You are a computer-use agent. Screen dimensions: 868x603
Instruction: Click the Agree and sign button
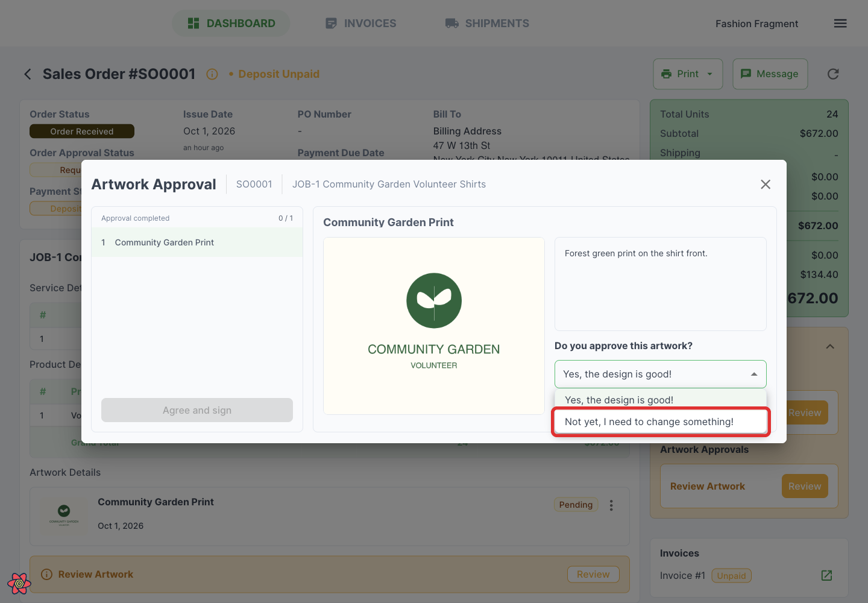[x=197, y=410]
